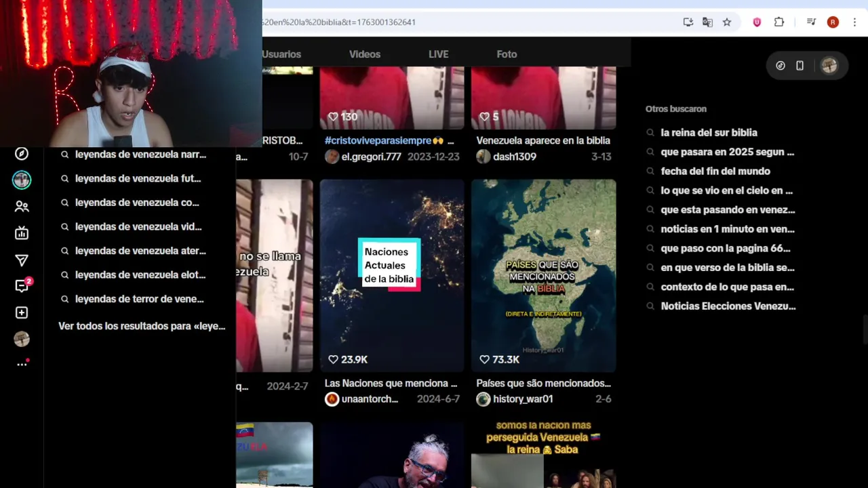This screenshot has height=488, width=868.
Task: Click caption 'Las Naciones que menciona ...'
Action: click(x=391, y=384)
